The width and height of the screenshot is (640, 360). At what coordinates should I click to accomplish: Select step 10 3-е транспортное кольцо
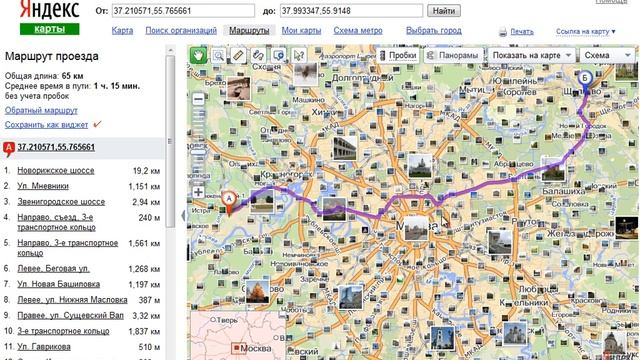(63, 331)
